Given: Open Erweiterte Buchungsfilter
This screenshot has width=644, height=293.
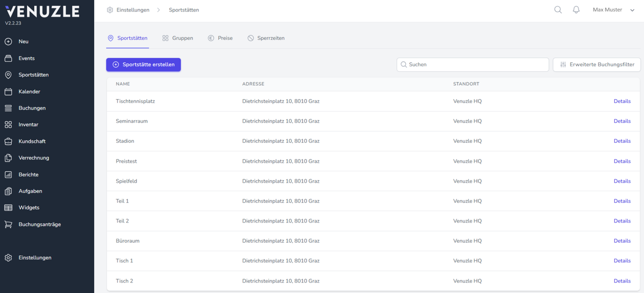Looking at the screenshot, I should pos(597,64).
